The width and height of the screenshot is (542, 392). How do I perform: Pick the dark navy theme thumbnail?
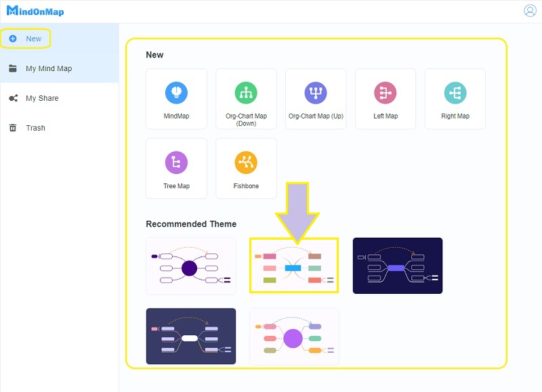tap(397, 265)
